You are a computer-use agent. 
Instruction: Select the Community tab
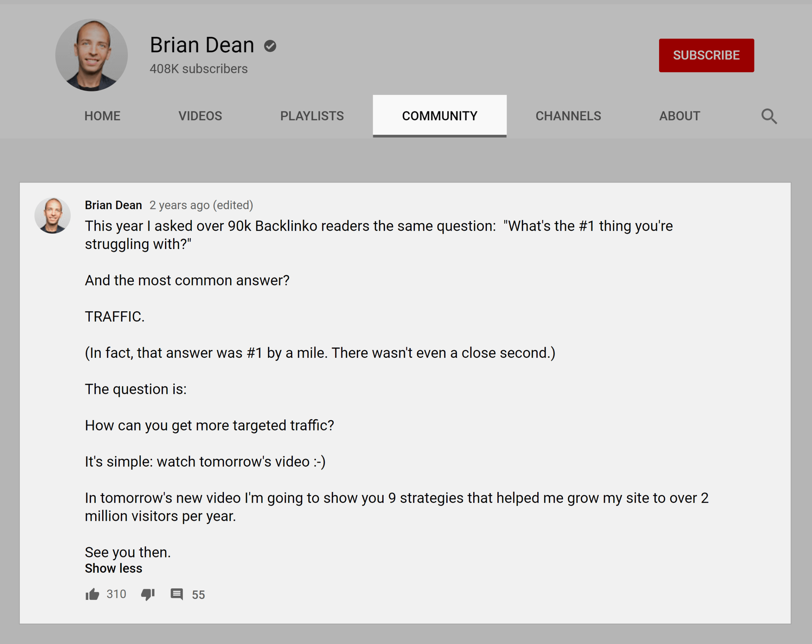pos(440,117)
